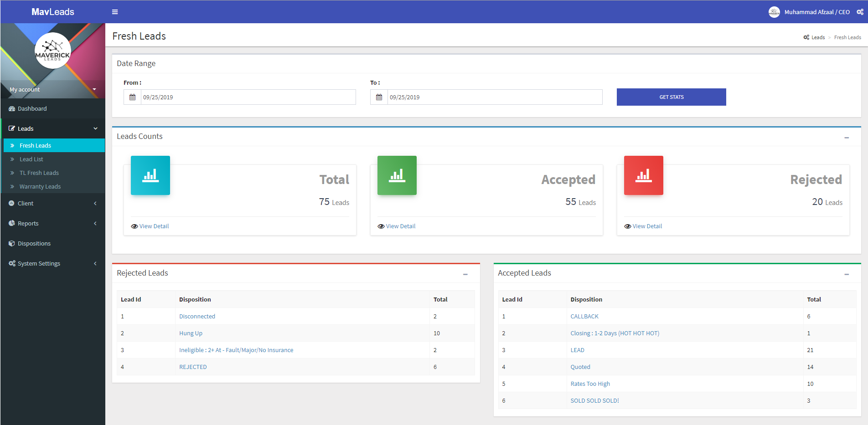
Task: Open the Hung Up disposition link
Action: click(191, 333)
